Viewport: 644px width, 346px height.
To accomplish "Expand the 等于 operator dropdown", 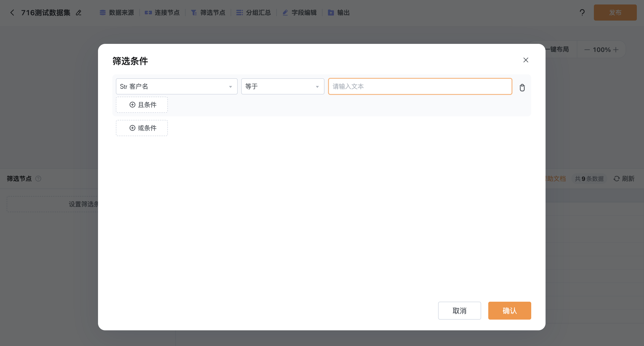I will click(x=282, y=86).
